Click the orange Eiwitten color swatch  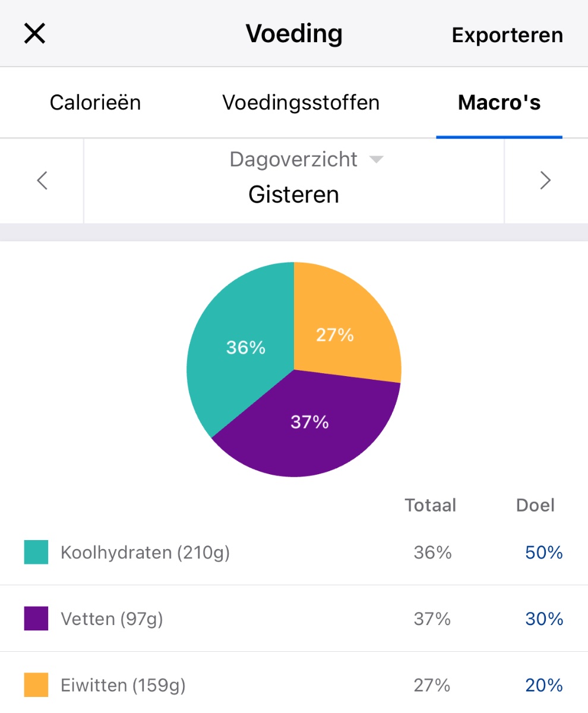pyautogui.click(x=36, y=685)
